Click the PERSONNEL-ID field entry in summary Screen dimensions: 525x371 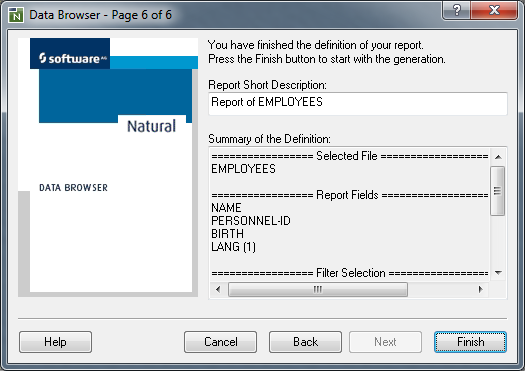[251, 221]
